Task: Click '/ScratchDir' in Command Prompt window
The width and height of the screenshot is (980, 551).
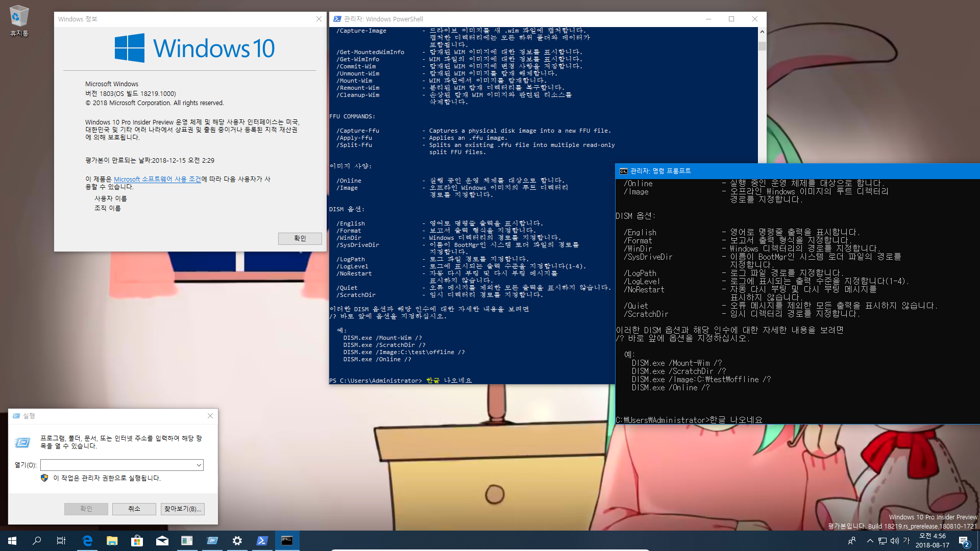Action: tap(646, 314)
